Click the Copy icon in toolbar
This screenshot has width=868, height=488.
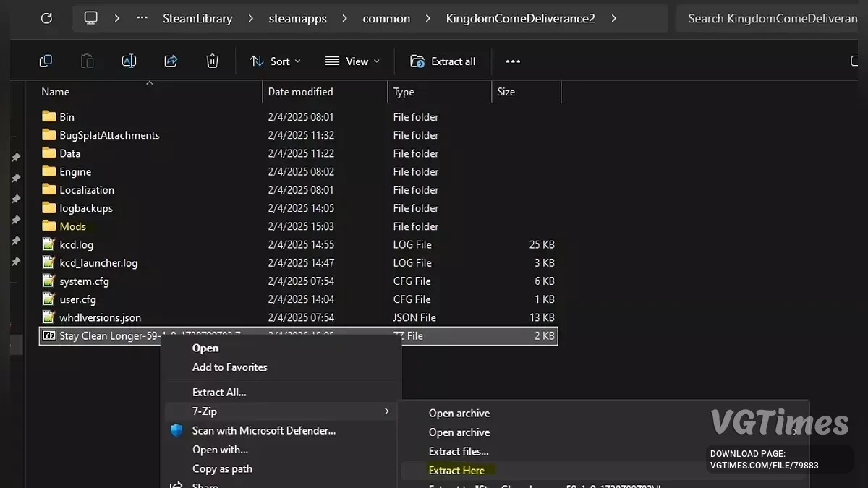point(46,61)
